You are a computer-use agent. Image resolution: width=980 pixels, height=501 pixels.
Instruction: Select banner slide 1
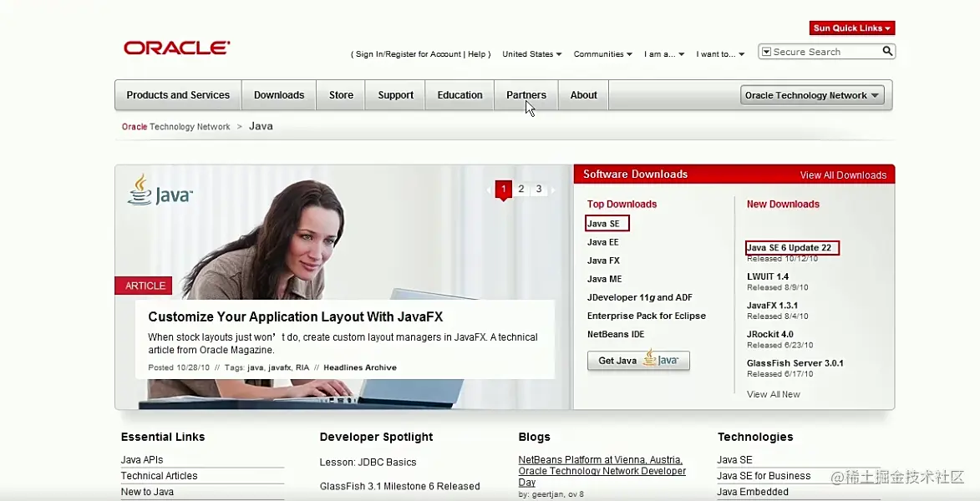[x=503, y=190]
